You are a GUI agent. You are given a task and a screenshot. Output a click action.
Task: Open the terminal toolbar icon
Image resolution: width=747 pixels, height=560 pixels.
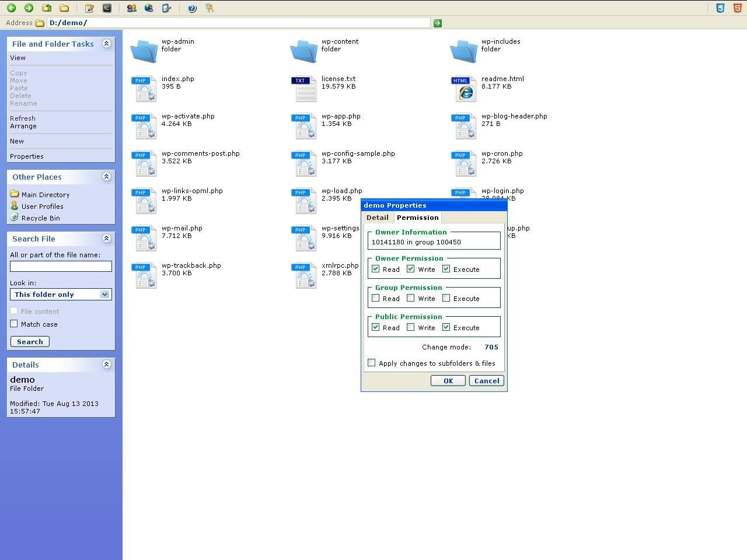(x=107, y=8)
